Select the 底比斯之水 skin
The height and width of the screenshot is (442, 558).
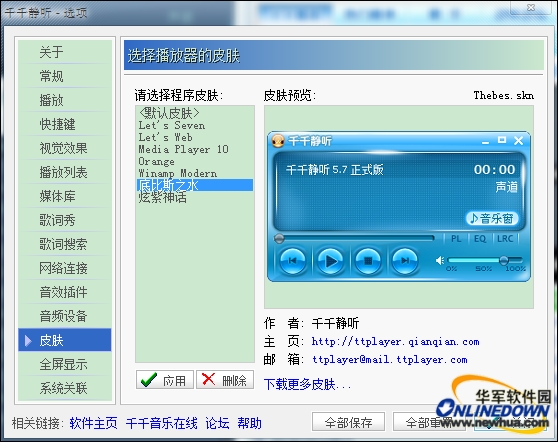(x=195, y=185)
